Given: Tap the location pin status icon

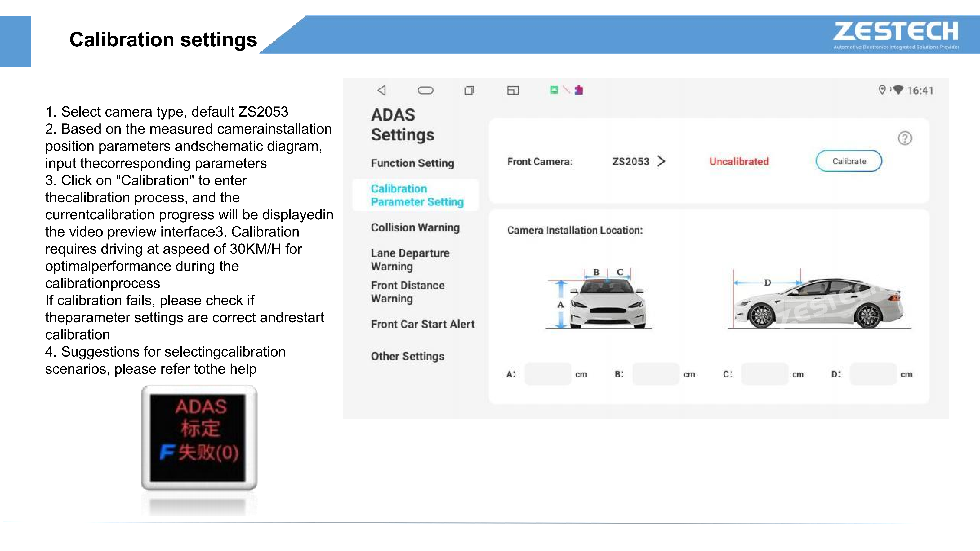Looking at the screenshot, I should [x=882, y=90].
